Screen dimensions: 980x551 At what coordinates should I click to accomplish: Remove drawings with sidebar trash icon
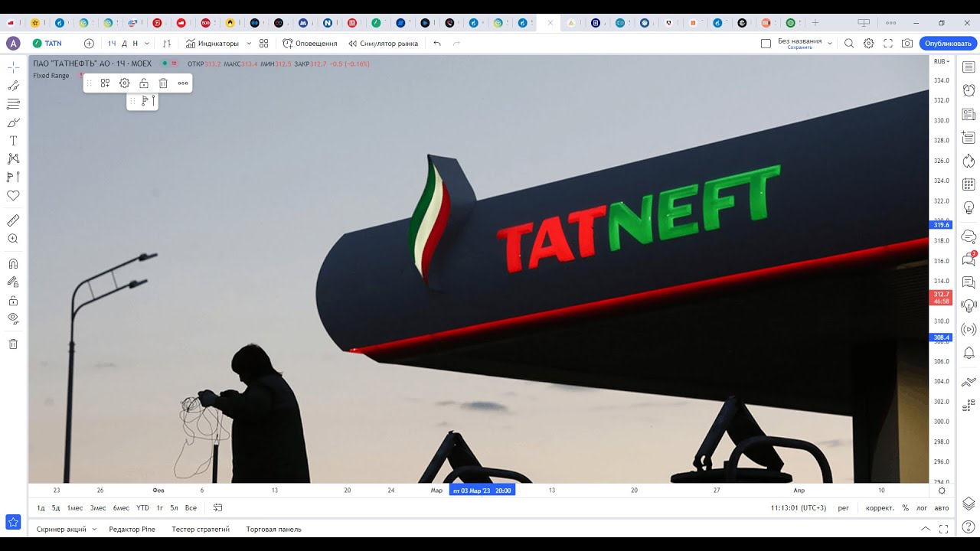[x=13, y=344]
